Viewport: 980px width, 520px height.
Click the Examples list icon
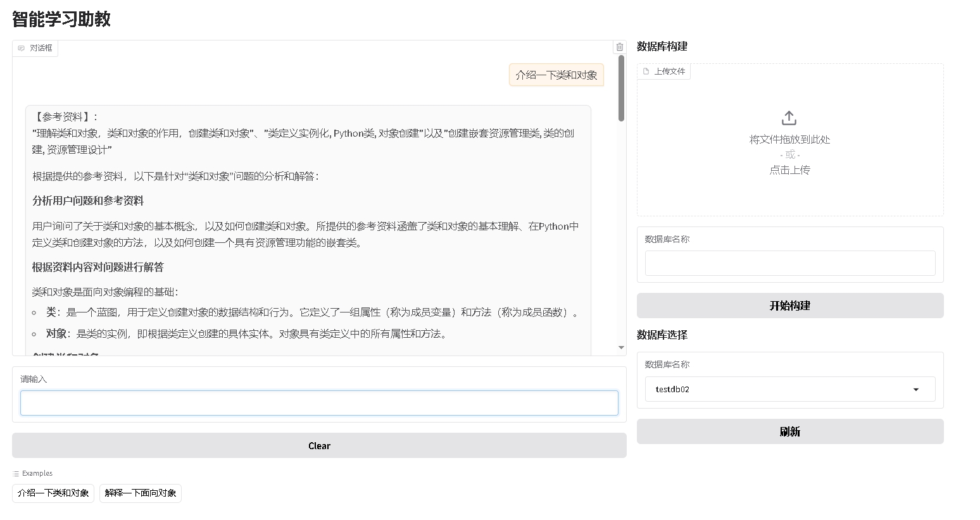tap(16, 473)
